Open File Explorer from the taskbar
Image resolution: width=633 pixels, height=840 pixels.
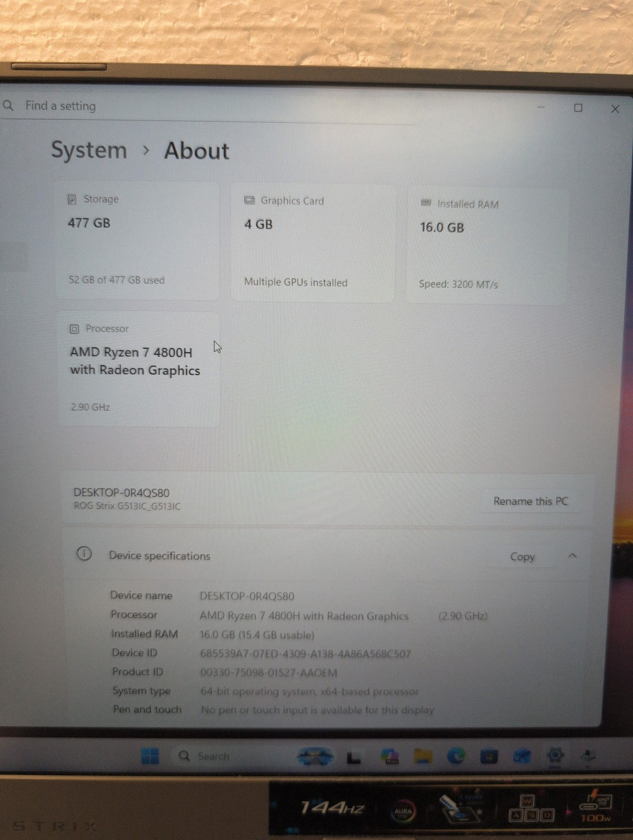click(x=423, y=757)
